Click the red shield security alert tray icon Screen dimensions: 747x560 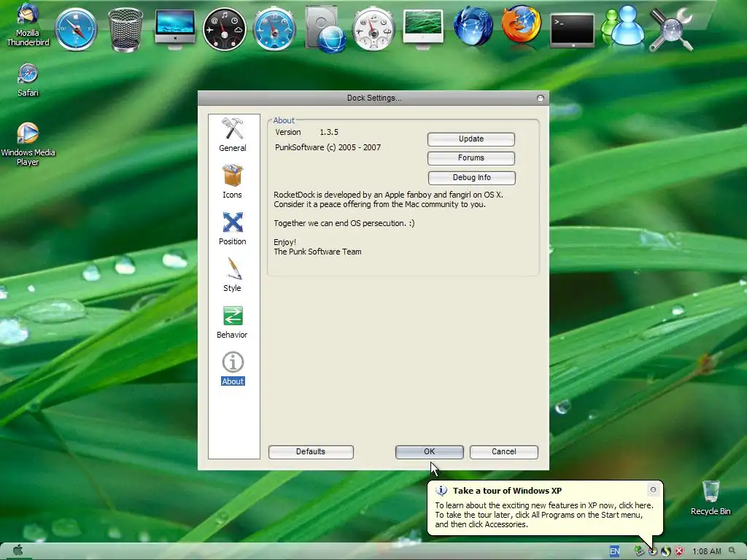click(679, 551)
